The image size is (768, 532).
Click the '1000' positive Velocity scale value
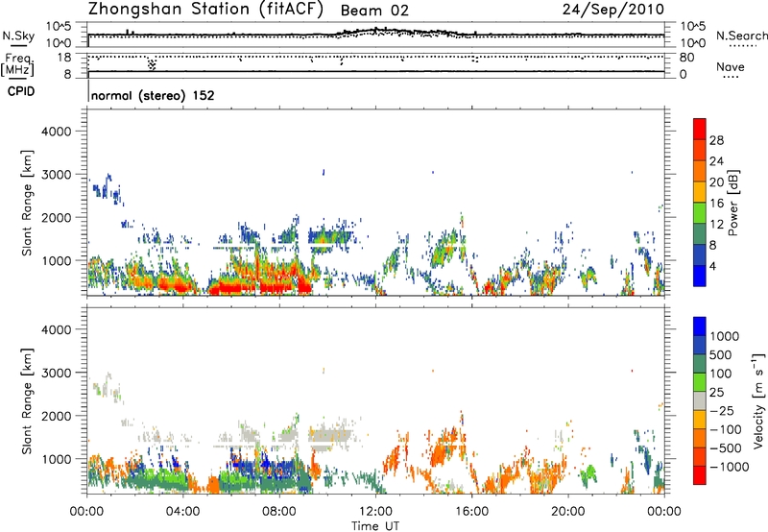(724, 336)
